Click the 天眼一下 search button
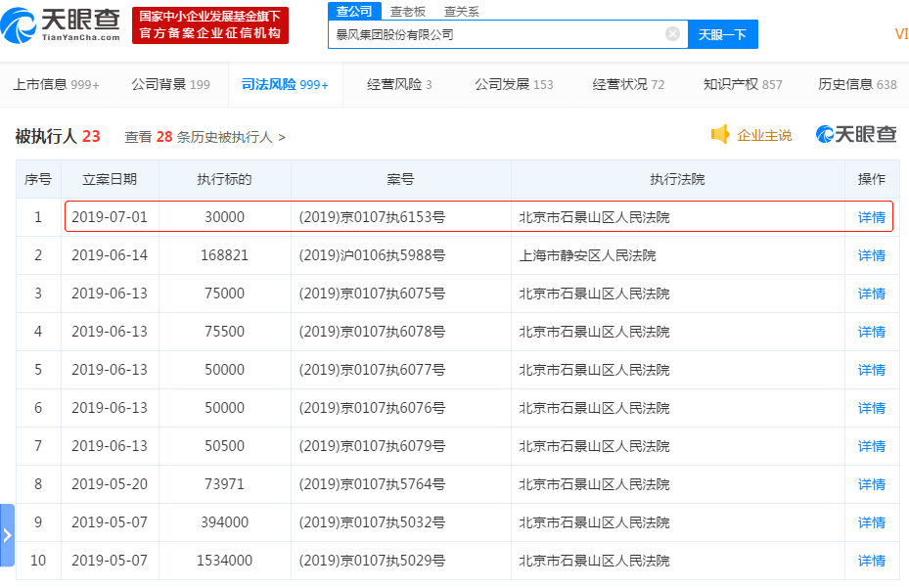This screenshot has width=909, height=588. coord(723,33)
